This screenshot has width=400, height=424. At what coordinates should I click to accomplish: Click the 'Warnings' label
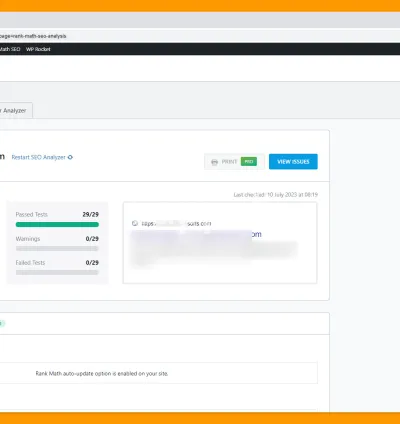point(28,239)
